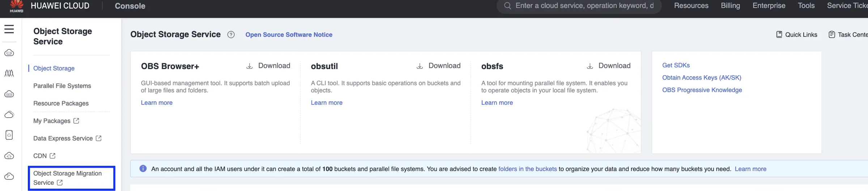The width and height of the screenshot is (868, 191).
Task: Select Parallel File Systems in sidebar
Action: 62,86
